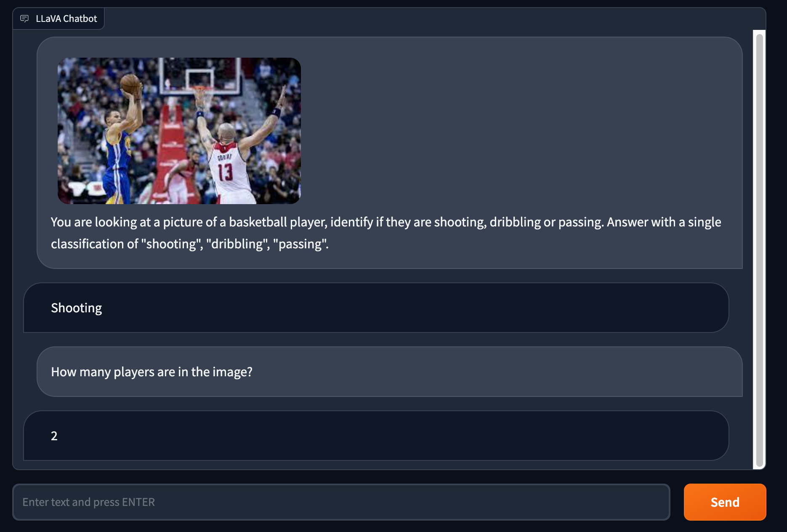
Task: Click the top of the chat scrollbar track
Action: 759,32
